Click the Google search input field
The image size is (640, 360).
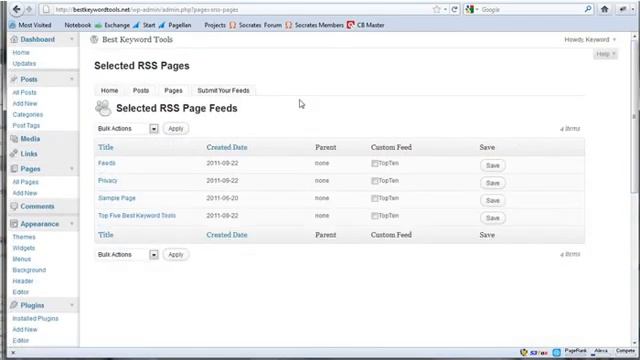(531, 9)
